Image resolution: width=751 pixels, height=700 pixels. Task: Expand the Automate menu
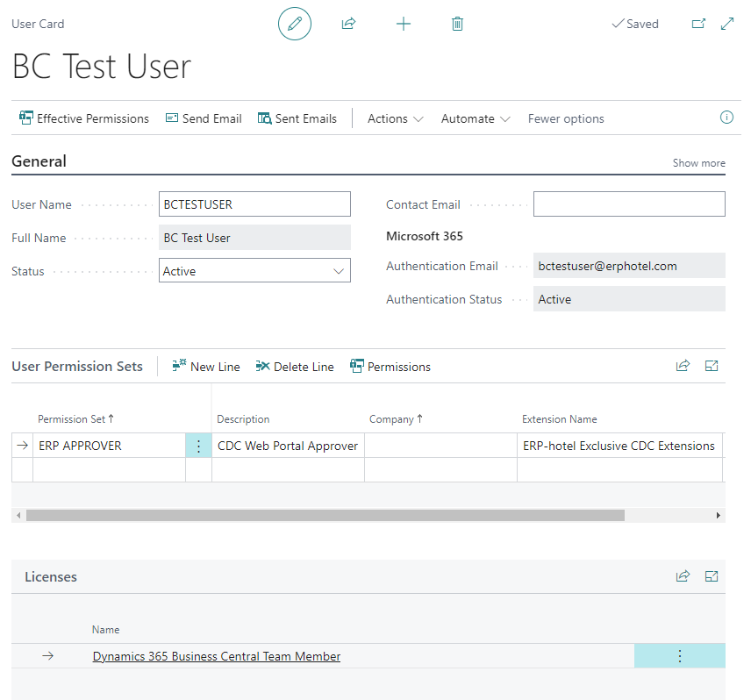476,118
